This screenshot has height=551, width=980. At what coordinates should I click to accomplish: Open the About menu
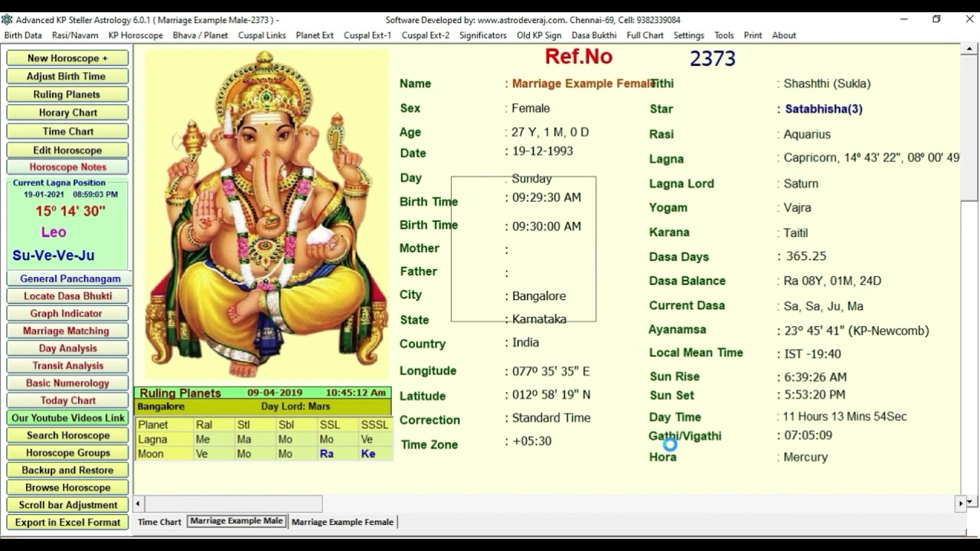click(784, 35)
